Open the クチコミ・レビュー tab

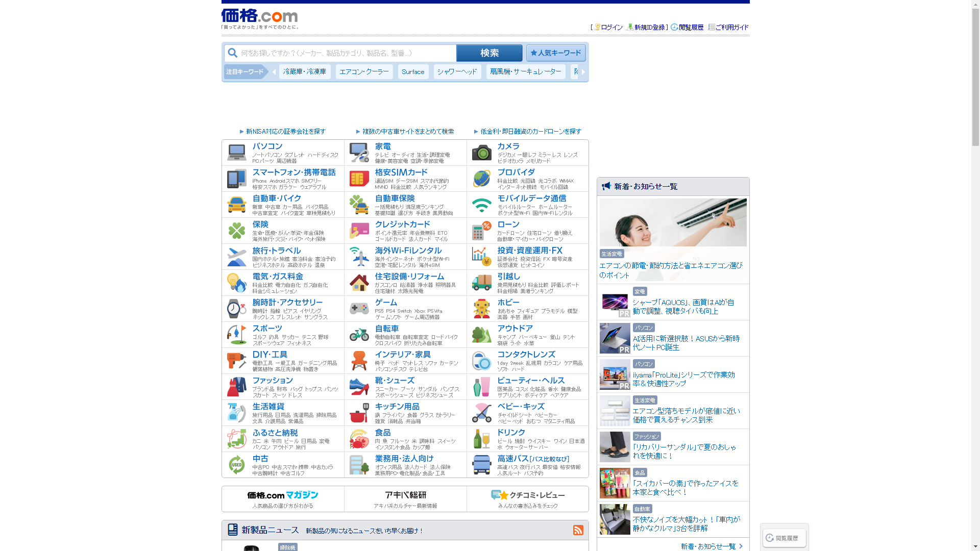[528, 498]
